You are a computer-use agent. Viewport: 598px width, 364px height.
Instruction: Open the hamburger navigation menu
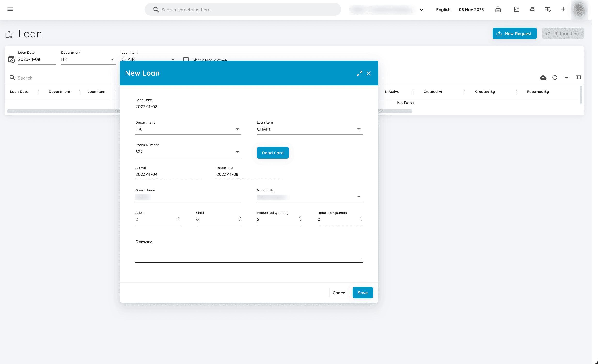tap(10, 9)
